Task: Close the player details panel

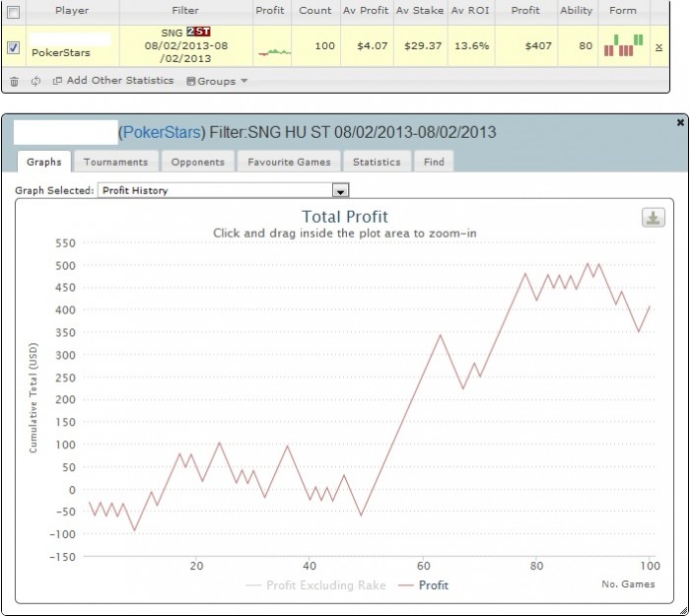Action: [x=680, y=123]
